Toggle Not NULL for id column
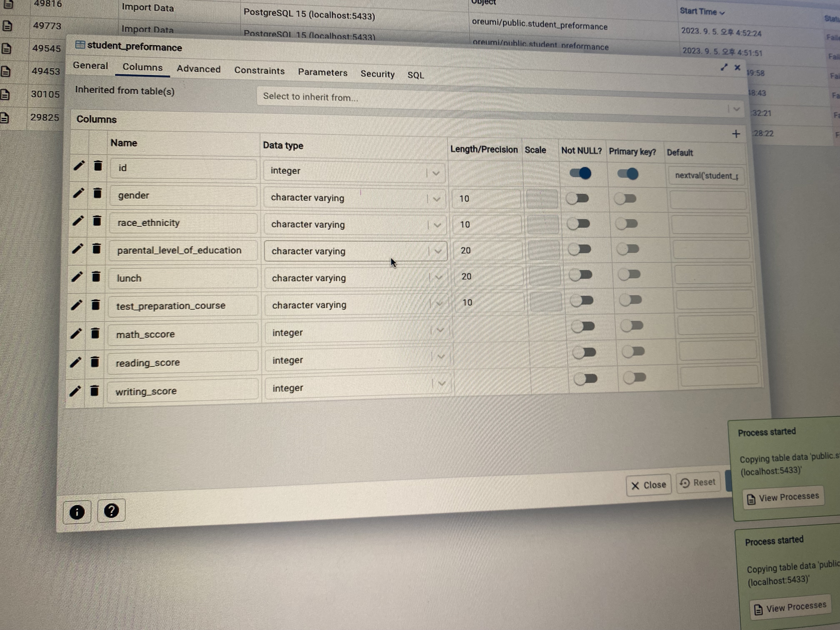 pos(580,173)
